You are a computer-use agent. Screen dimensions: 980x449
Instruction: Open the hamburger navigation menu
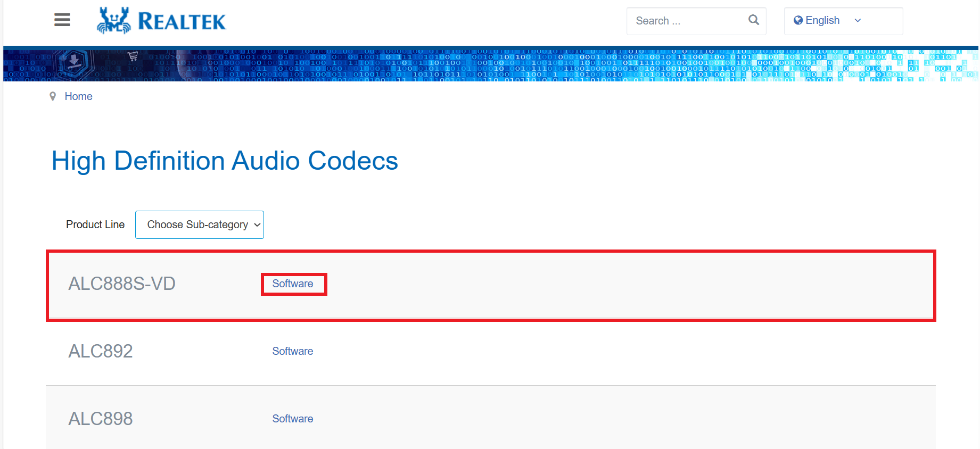[x=62, y=20]
